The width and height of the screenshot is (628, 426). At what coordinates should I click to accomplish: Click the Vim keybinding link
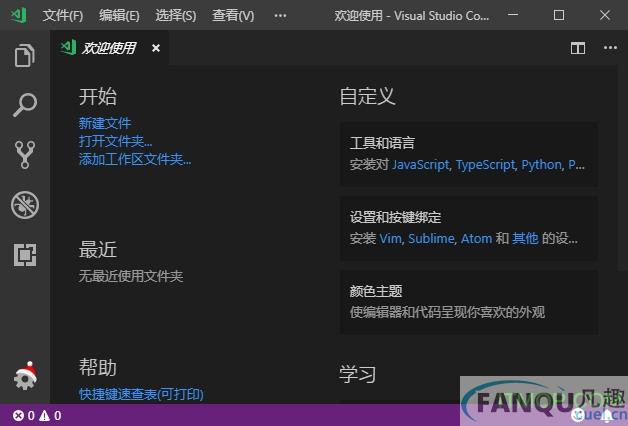point(390,239)
